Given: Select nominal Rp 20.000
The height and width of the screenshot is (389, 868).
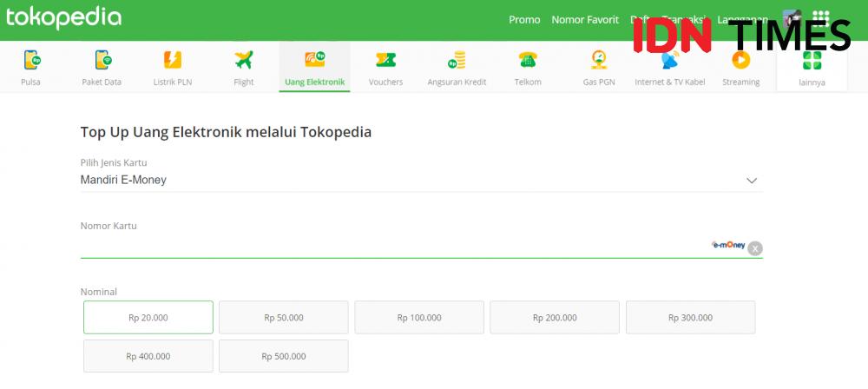Looking at the screenshot, I should pyautogui.click(x=148, y=318).
